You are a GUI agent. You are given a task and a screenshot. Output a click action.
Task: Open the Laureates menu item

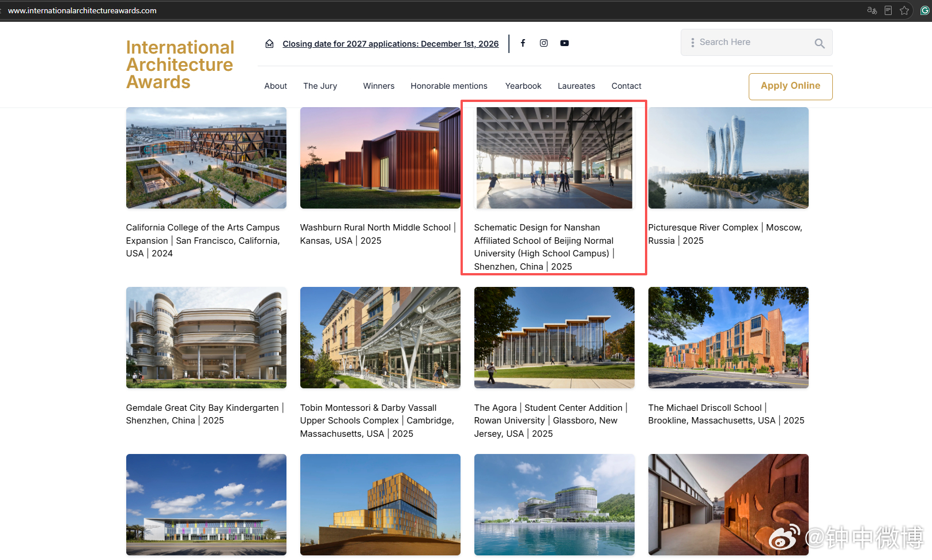coord(576,86)
